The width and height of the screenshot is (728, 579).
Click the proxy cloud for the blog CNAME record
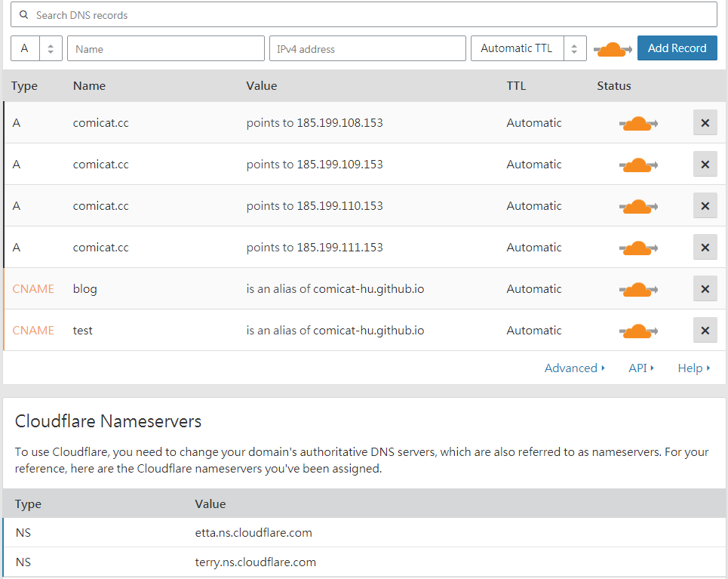[638, 288]
